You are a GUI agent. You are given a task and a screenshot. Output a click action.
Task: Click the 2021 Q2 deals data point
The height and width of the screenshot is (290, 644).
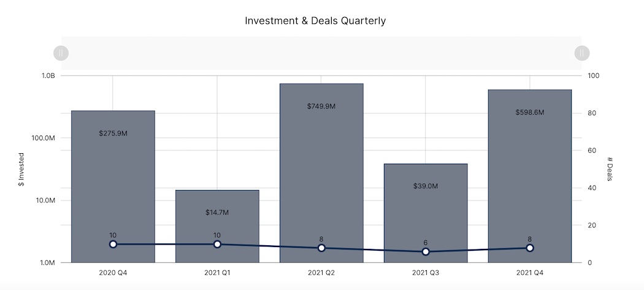pyautogui.click(x=321, y=248)
